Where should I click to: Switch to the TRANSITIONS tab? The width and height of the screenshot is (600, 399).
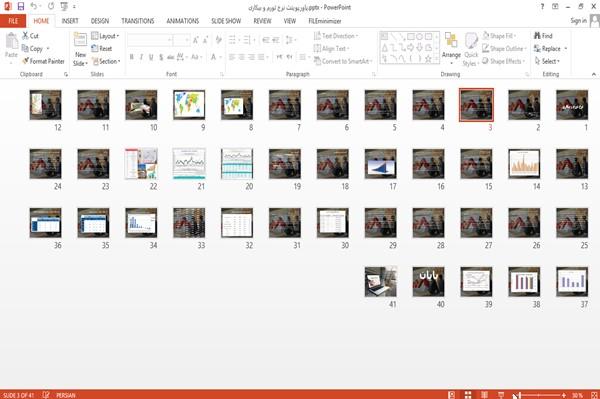coord(138,21)
